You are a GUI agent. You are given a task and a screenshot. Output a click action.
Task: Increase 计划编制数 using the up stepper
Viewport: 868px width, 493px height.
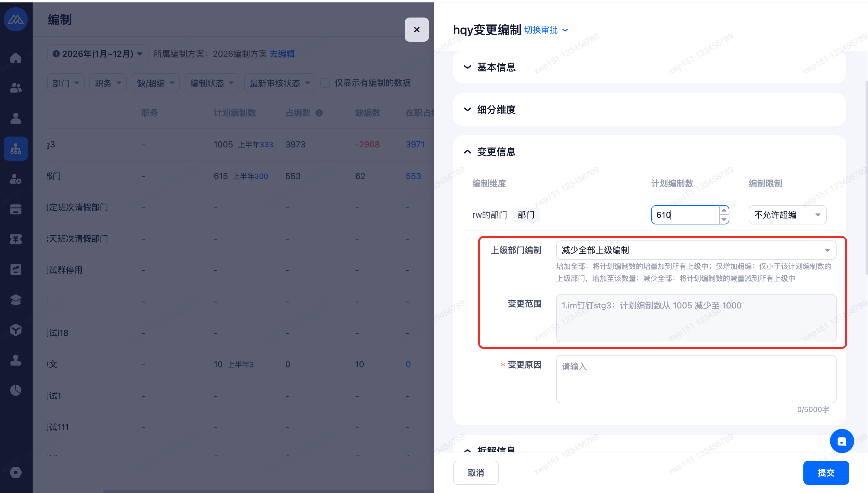pyautogui.click(x=724, y=210)
